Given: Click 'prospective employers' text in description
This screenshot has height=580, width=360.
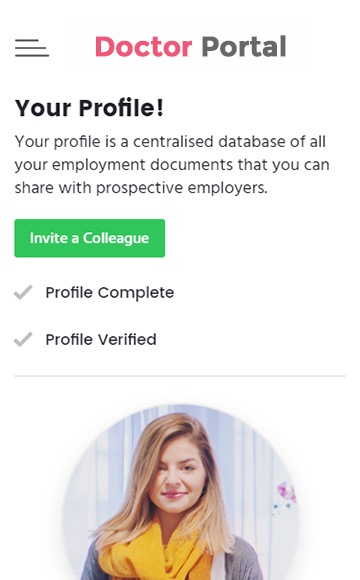Looking at the screenshot, I should 181,188.
